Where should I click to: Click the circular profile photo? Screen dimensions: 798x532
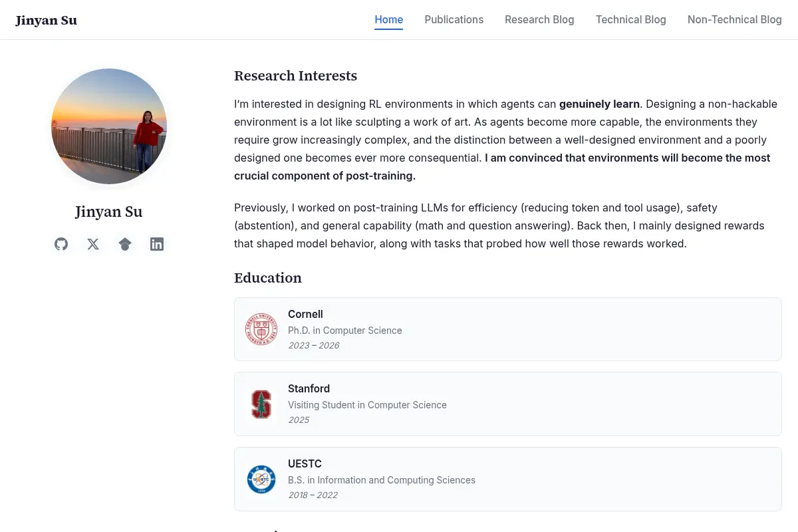click(109, 126)
